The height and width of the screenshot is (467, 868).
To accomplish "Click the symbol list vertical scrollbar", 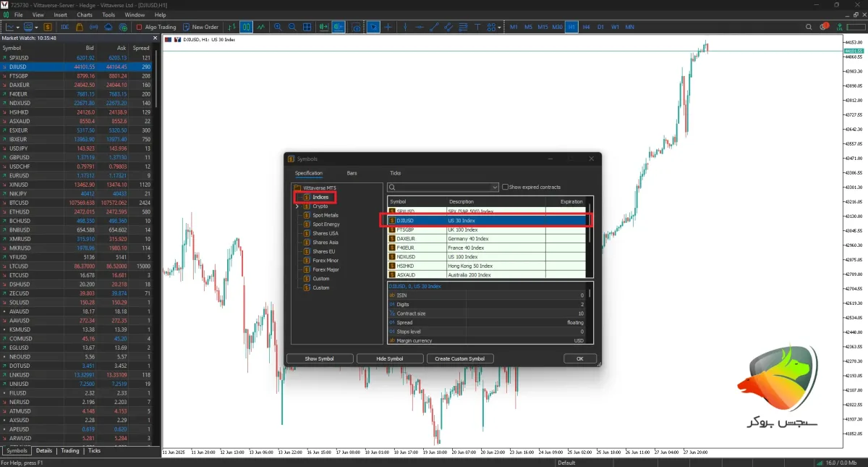I will click(591, 224).
